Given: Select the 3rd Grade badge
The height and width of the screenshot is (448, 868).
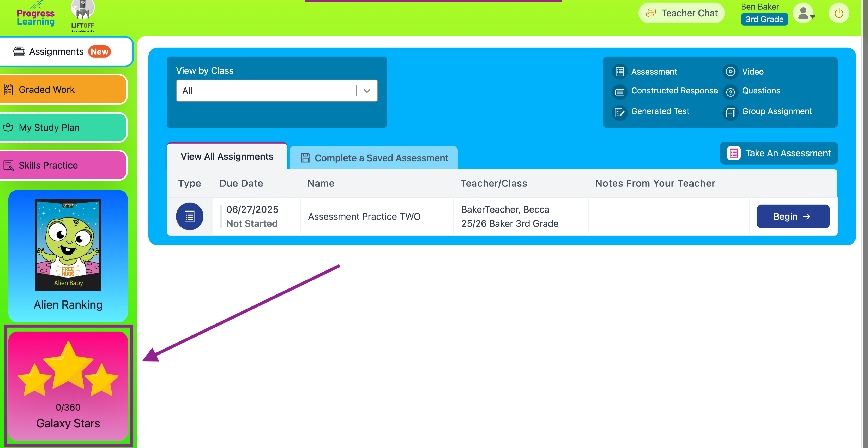Looking at the screenshot, I should click(x=764, y=19).
